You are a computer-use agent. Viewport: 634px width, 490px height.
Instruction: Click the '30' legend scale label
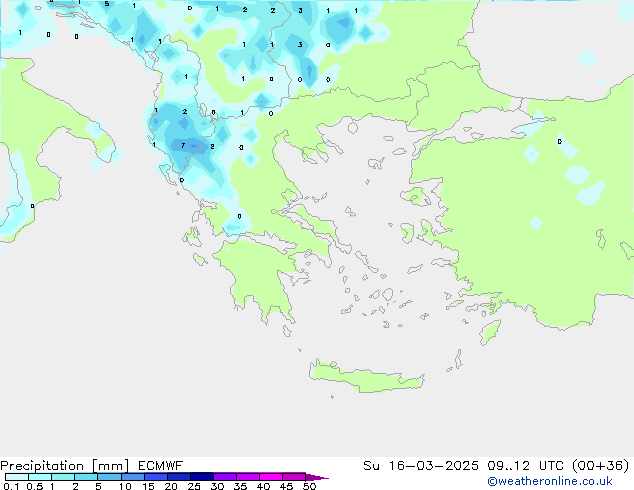pyautogui.click(x=217, y=486)
